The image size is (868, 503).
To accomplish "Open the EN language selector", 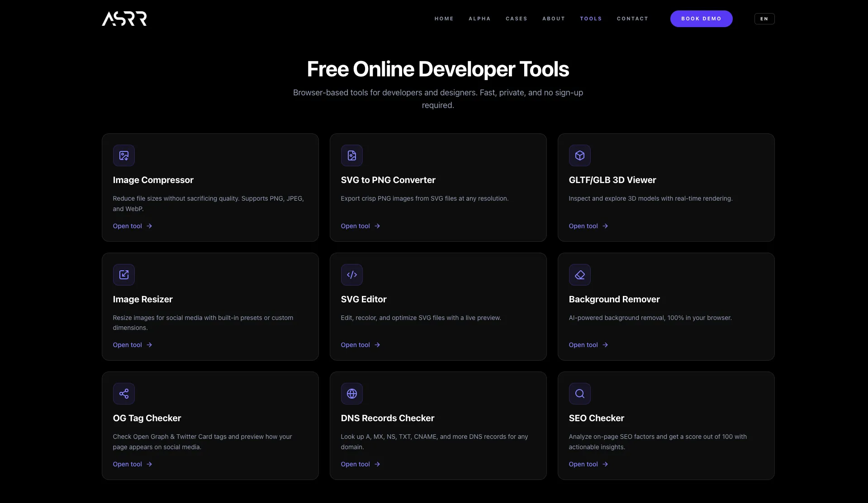I will (x=764, y=19).
